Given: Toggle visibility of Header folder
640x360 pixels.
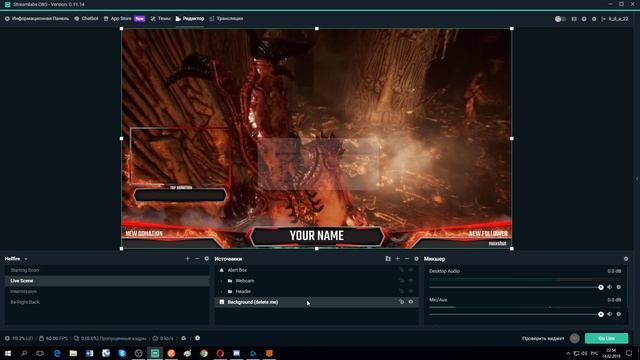Looking at the screenshot, I should (411, 291).
